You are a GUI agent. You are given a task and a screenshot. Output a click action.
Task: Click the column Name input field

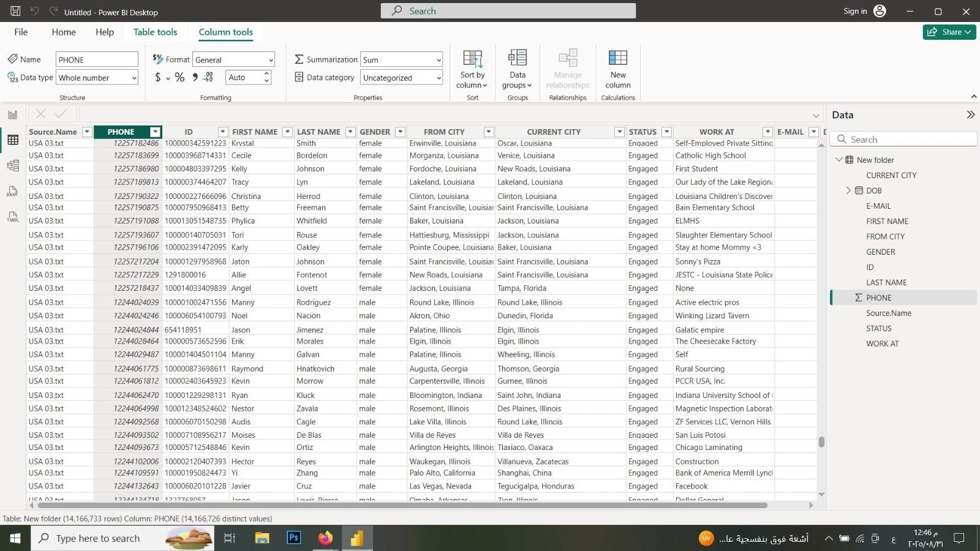[x=97, y=59]
